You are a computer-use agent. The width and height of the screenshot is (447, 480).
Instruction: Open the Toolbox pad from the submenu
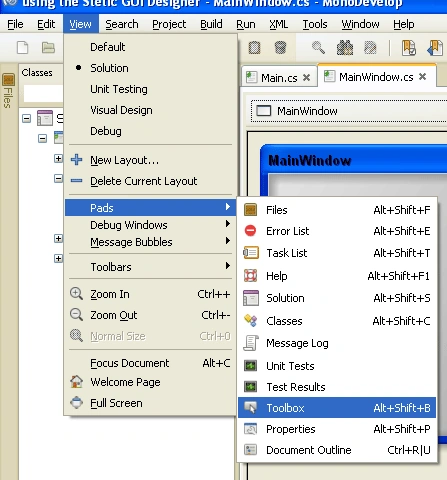(337, 408)
